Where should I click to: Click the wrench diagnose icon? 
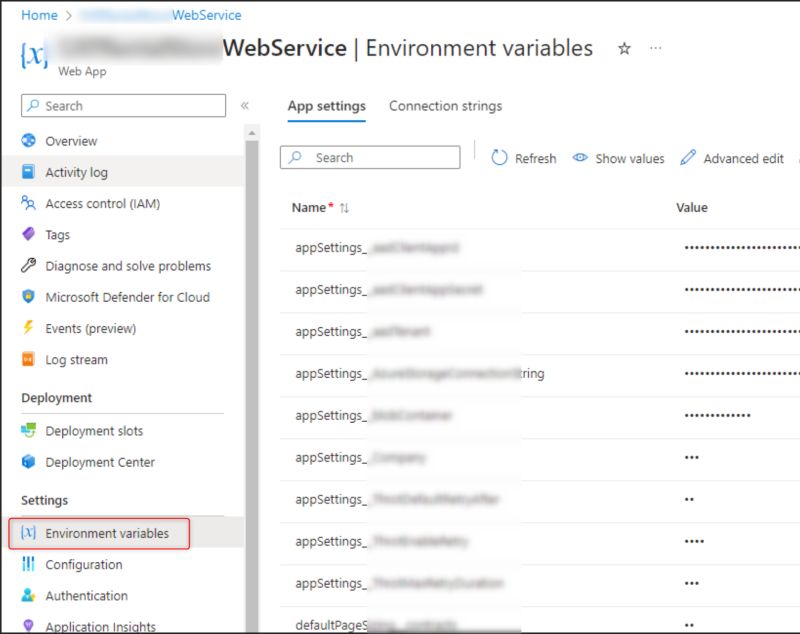[x=29, y=265]
